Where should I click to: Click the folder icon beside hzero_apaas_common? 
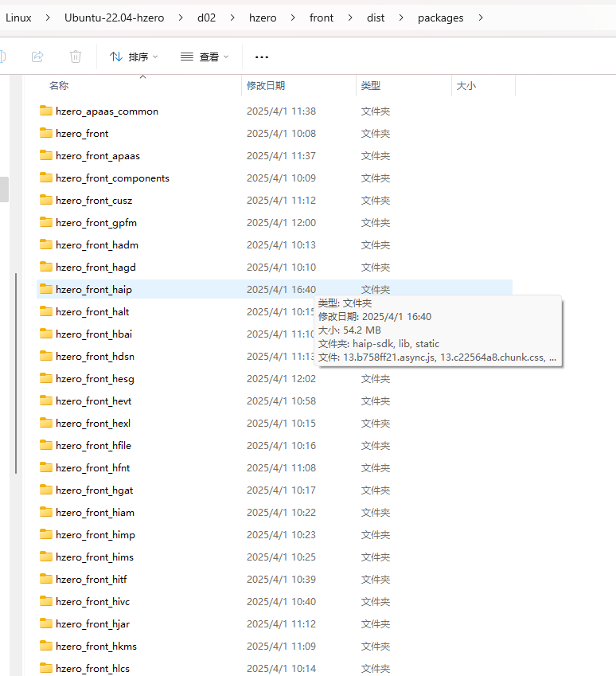click(46, 111)
